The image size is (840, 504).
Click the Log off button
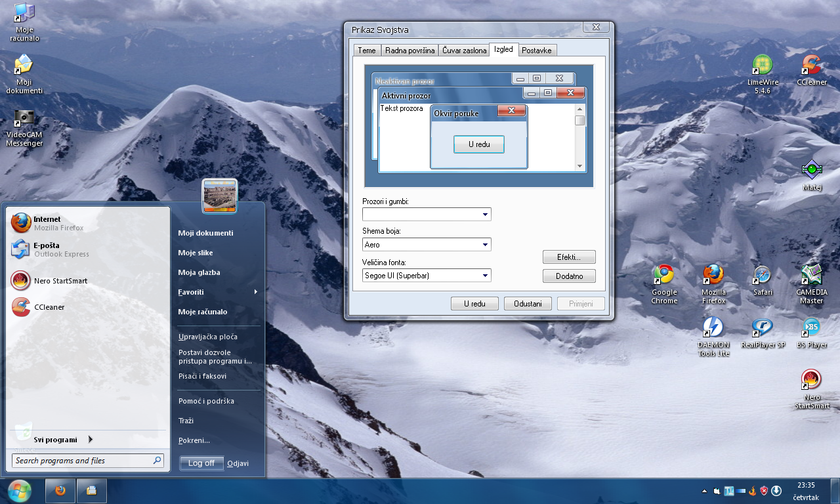click(x=201, y=463)
